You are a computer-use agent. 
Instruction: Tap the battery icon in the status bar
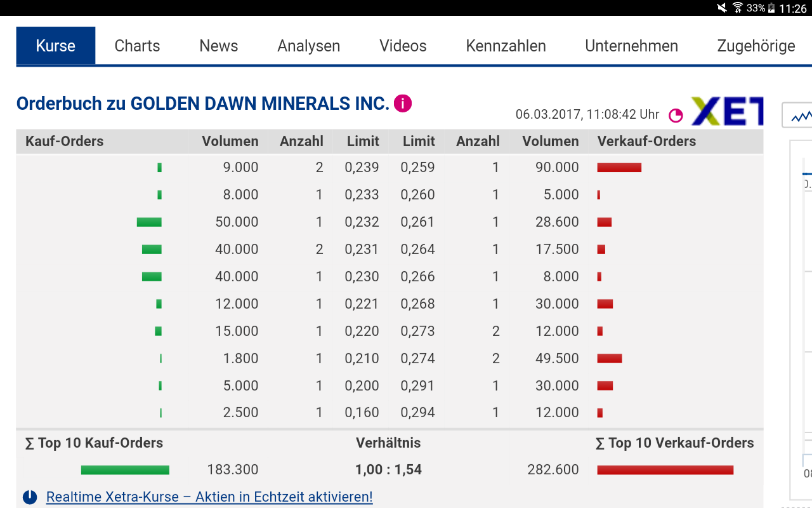pos(771,8)
